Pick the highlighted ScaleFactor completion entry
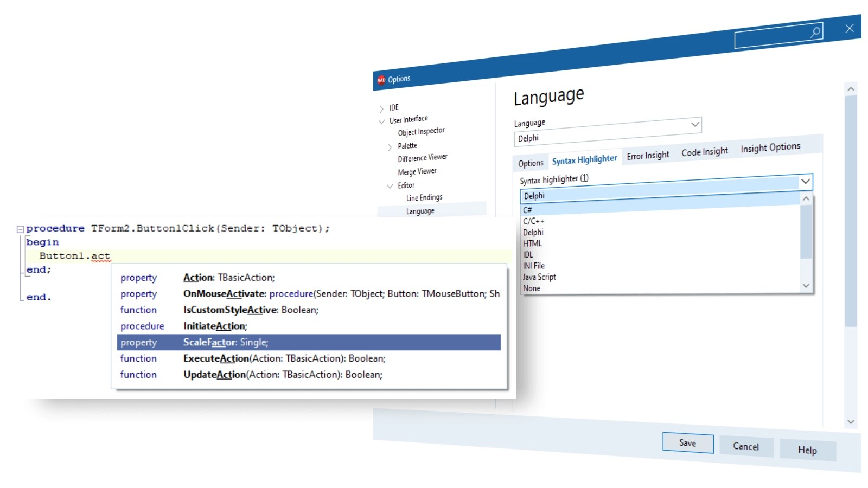868x488 pixels. click(309, 342)
